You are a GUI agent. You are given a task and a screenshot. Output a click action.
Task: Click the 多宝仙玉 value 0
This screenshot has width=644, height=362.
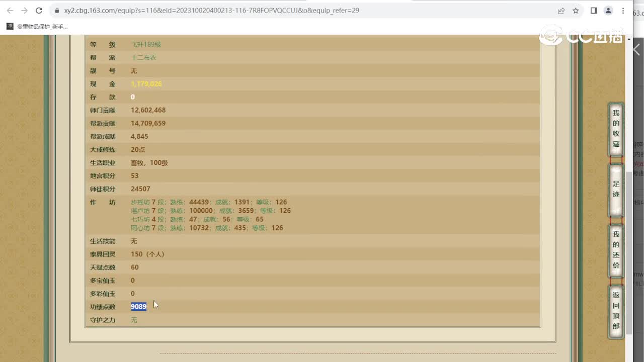(133, 280)
